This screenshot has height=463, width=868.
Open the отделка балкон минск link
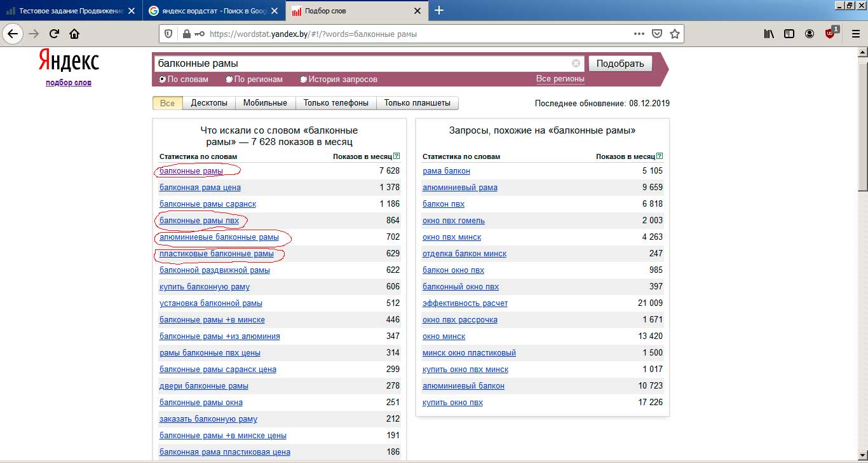point(465,254)
